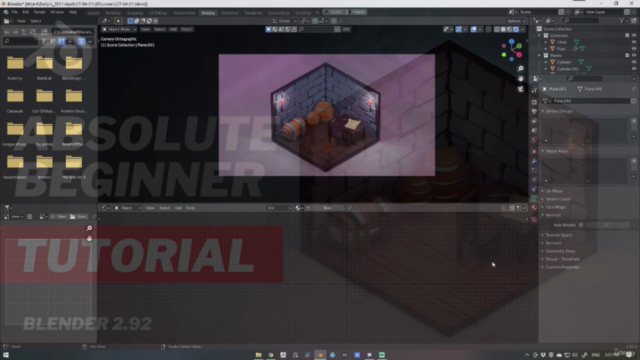The height and width of the screenshot is (360, 640).
Task: Hide the Cylinder.001 object in outliner
Action: click(x=634, y=69)
